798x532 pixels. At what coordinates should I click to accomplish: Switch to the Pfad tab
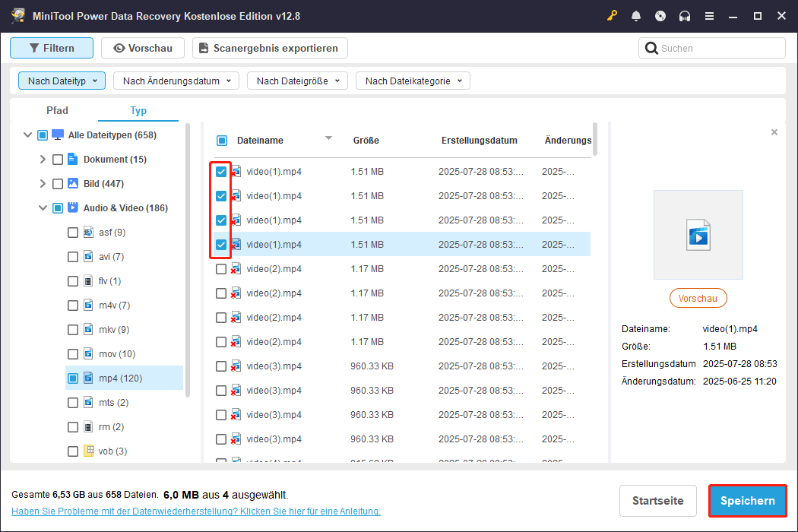point(57,110)
